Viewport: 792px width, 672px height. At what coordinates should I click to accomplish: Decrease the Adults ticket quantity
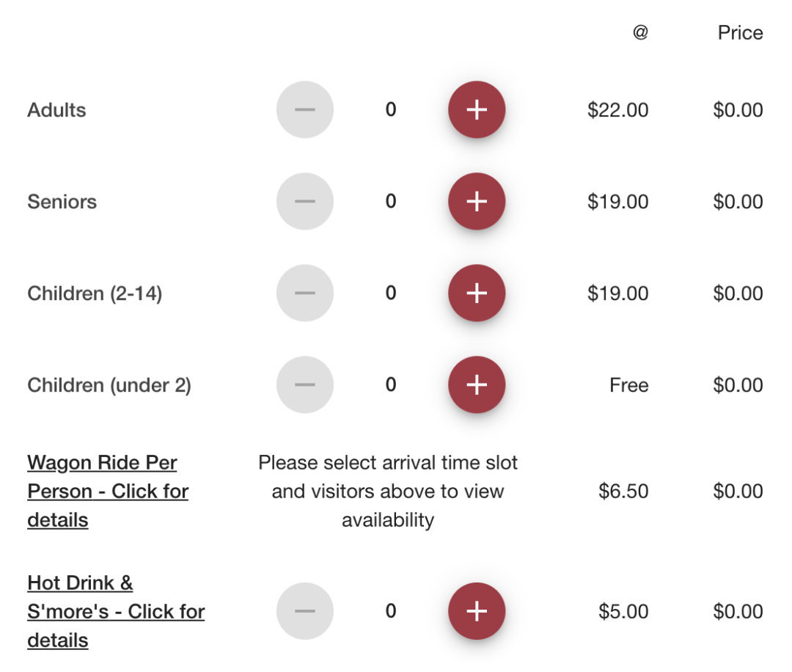[x=305, y=110]
